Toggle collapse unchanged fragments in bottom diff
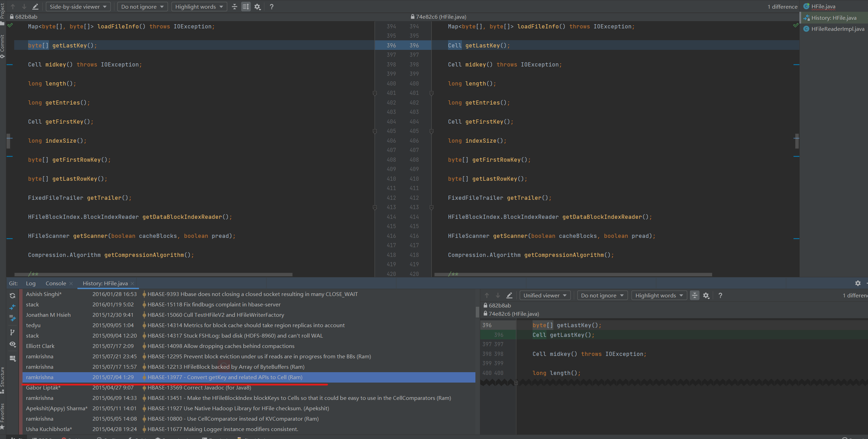868x439 pixels. 694,295
